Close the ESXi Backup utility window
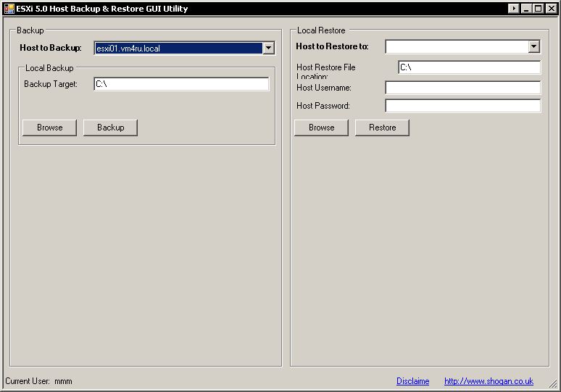Viewport: 561px width, 392px height. coord(552,8)
